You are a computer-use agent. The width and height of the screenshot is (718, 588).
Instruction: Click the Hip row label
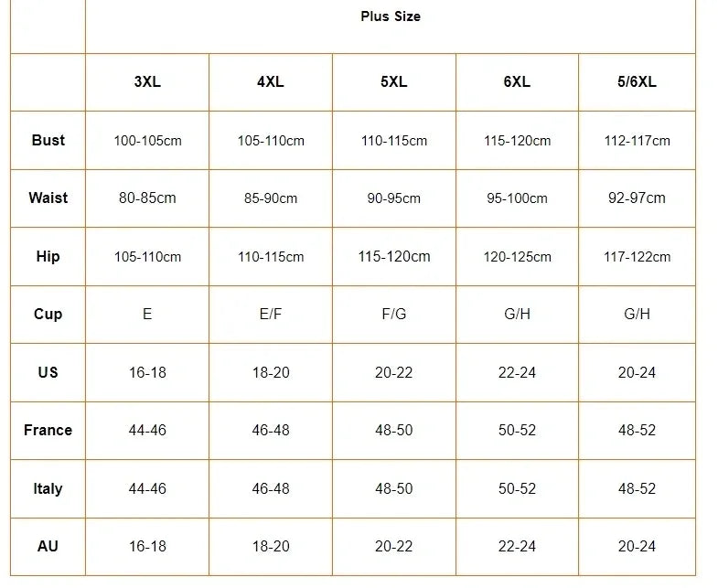tap(48, 256)
